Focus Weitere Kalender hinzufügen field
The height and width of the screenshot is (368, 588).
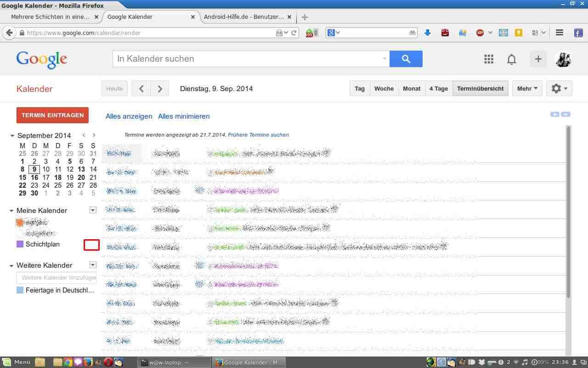pyautogui.click(x=56, y=278)
